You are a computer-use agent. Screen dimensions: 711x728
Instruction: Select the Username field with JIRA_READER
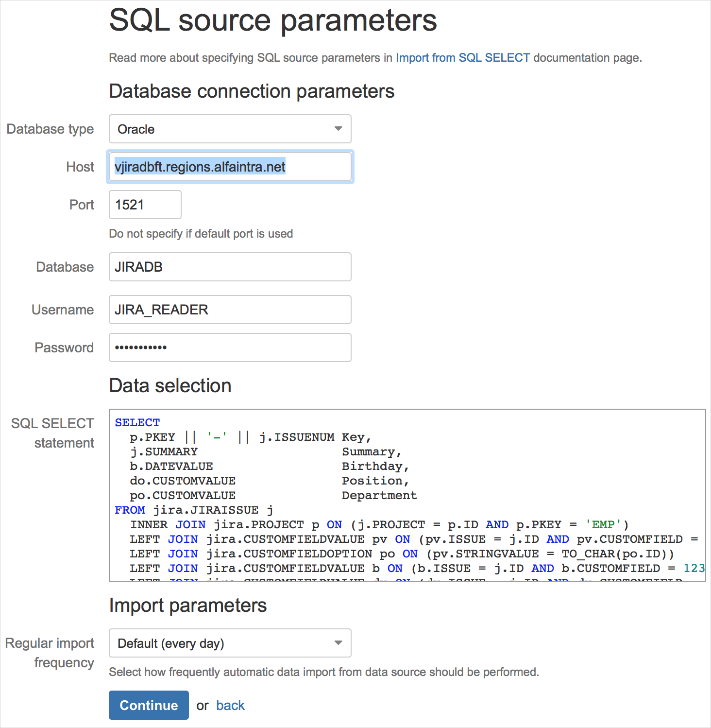(x=230, y=310)
